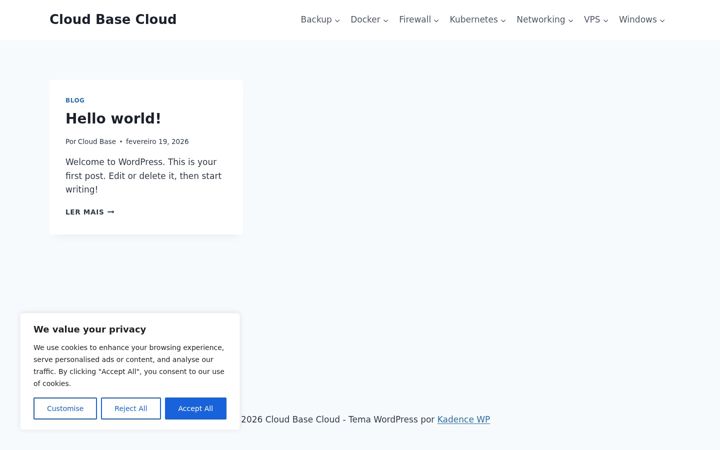Click the Reject All cookie button

pyautogui.click(x=131, y=408)
